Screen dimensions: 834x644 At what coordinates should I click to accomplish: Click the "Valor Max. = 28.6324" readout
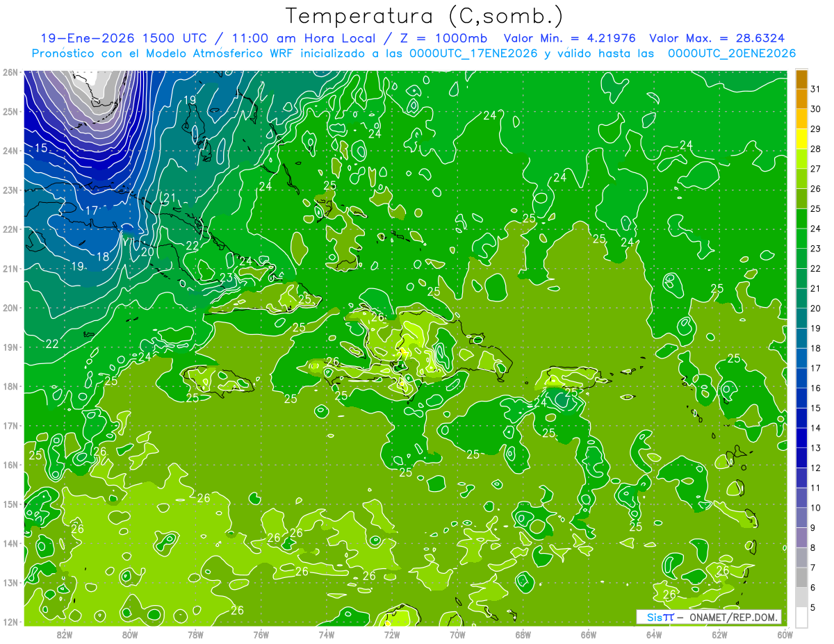pyautogui.click(x=717, y=38)
